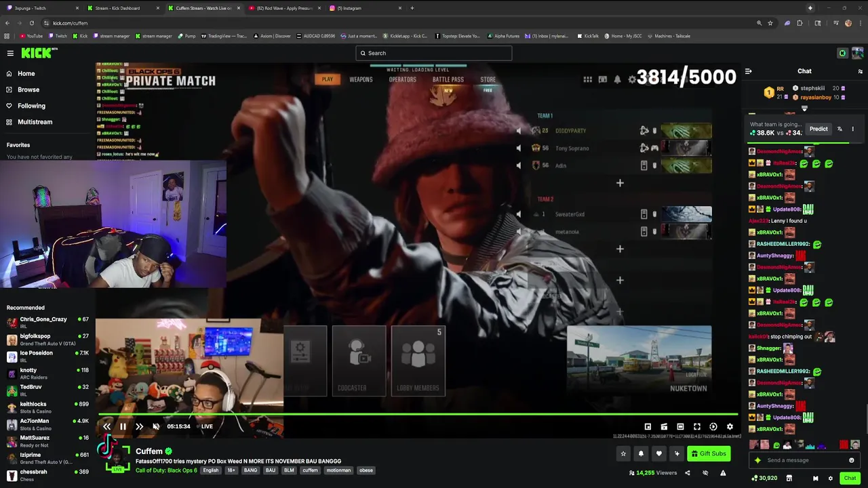Seek on the green stream progress bar
This screenshot has height=488, width=868.
[418, 413]
